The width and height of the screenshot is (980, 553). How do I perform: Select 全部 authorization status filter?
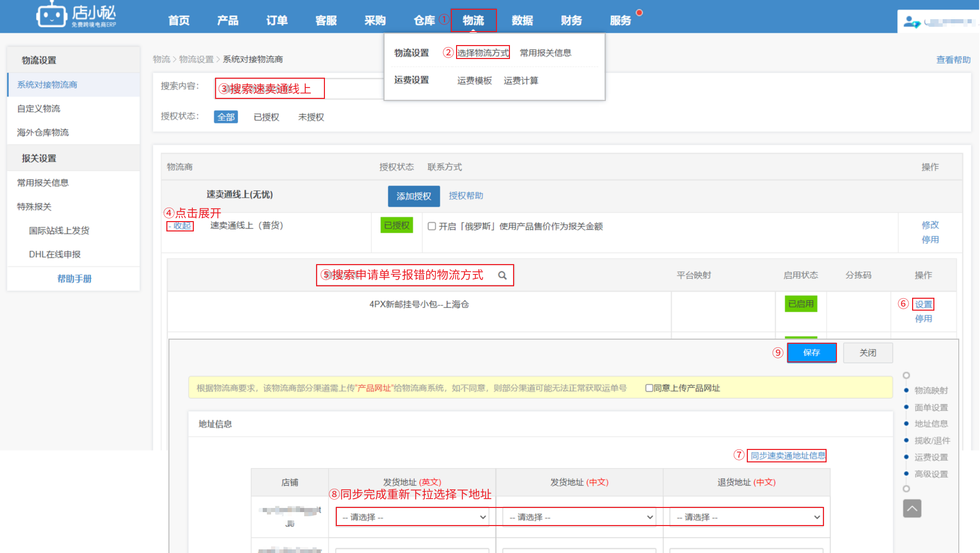(x=226, y=117)
